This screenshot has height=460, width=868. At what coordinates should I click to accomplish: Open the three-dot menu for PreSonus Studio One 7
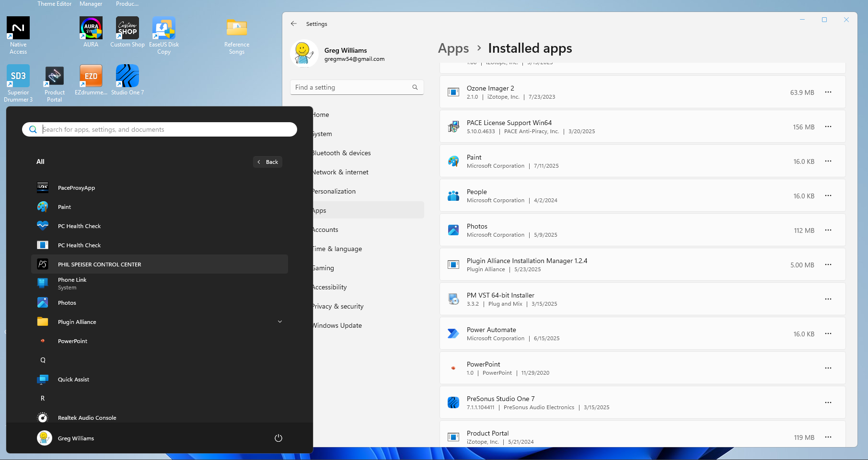tap(828, 402)
